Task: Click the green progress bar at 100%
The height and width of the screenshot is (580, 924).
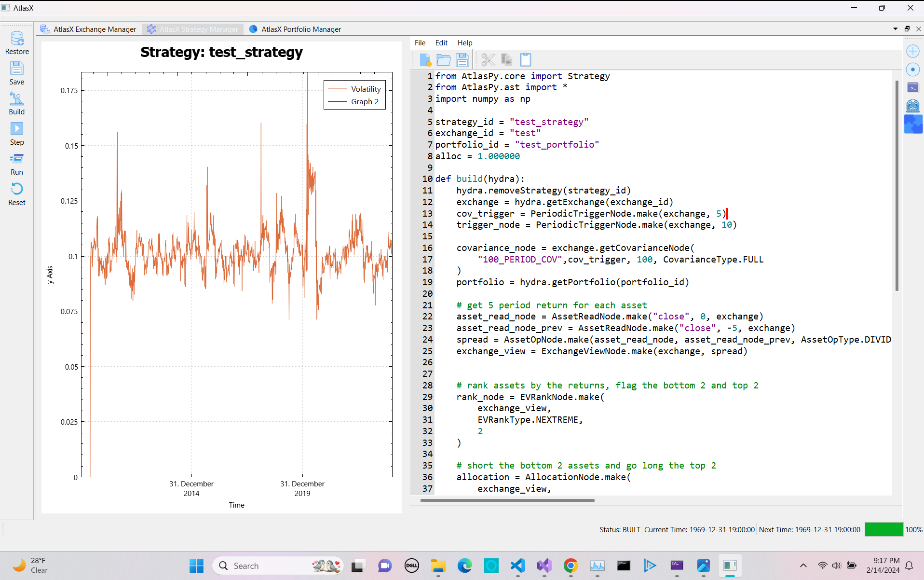Action: [x=883, y=529]
